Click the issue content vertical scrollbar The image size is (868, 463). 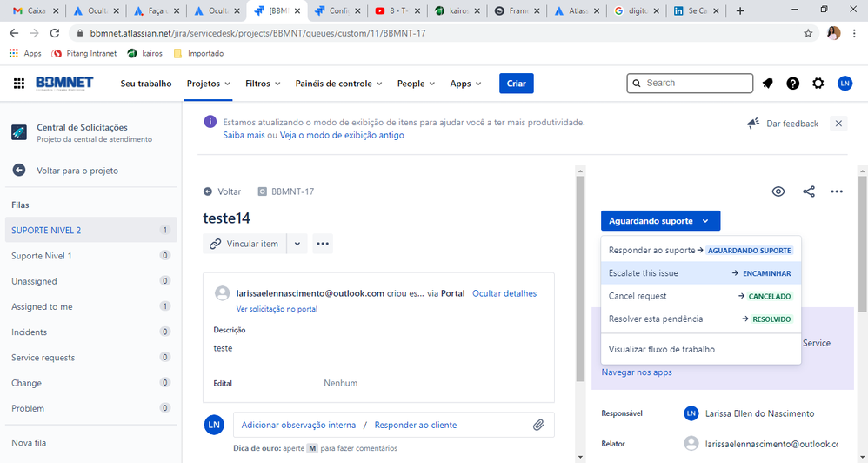580,279
